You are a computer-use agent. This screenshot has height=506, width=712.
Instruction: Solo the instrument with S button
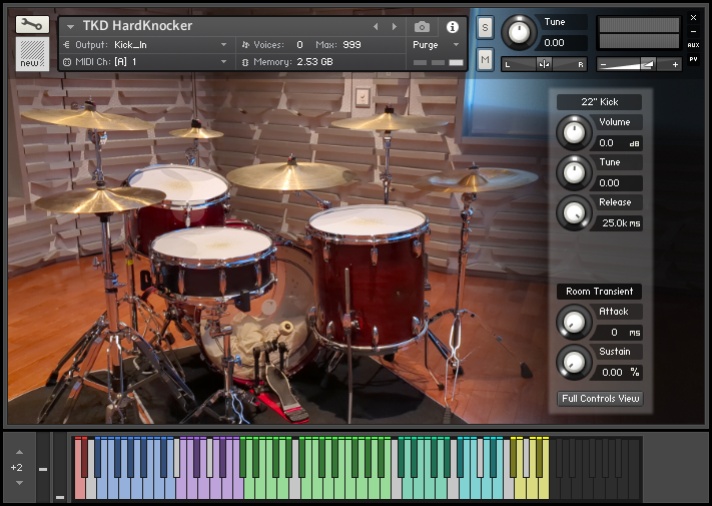coord(485,28)
